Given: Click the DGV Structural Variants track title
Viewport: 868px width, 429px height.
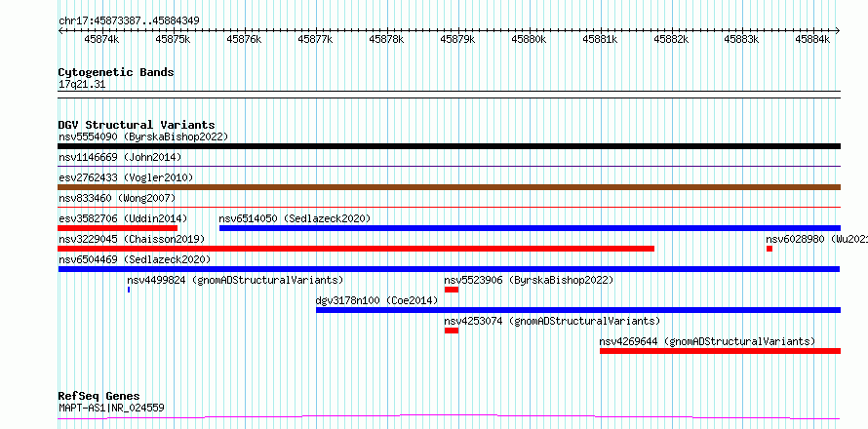Looking at the screenshot, I should [x=137, y=125].
